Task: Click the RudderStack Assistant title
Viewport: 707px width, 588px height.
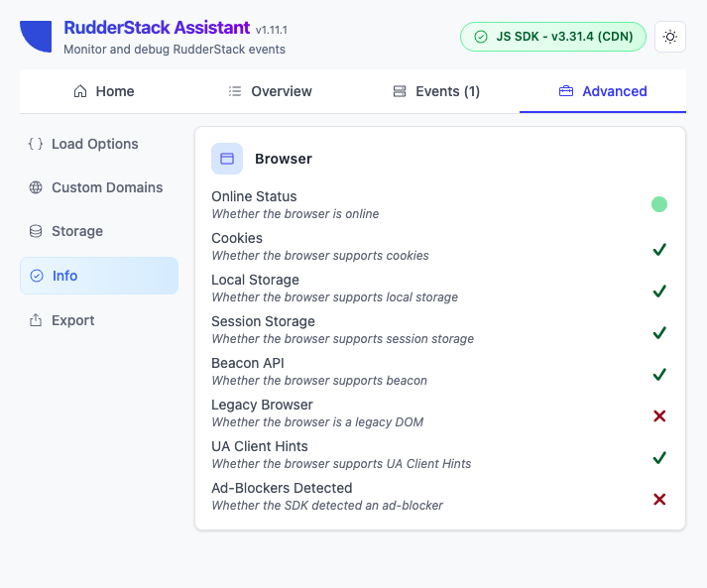Action: [157, 28]
